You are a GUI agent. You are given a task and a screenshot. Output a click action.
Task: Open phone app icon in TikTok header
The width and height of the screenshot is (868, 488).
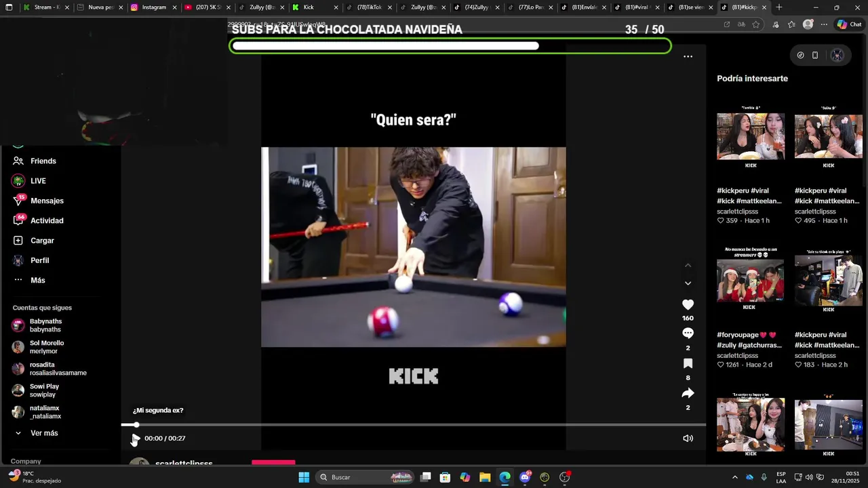tap(815, 56)
